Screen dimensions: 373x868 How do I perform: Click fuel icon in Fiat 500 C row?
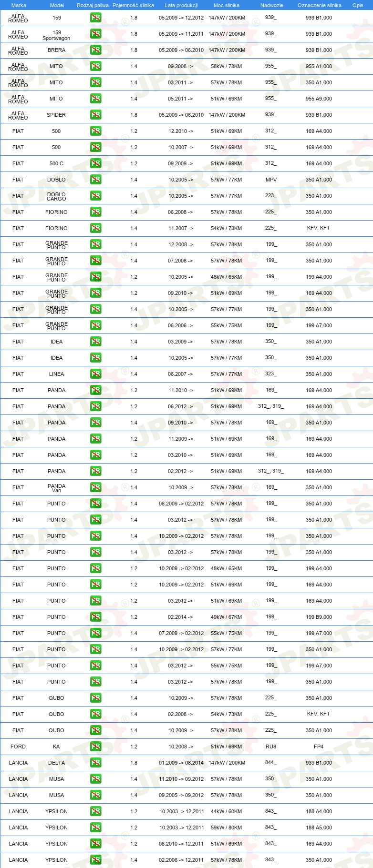tap(95, 163)
